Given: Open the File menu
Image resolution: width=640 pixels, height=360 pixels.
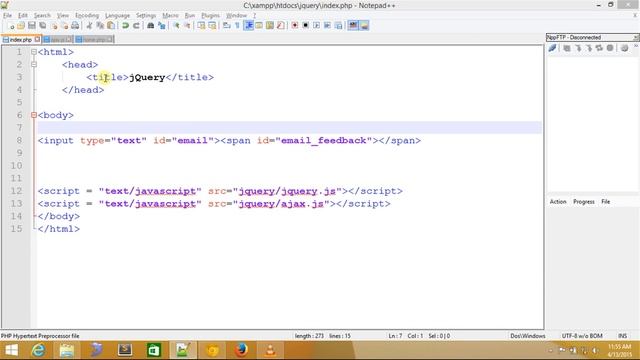Looking at the screenshot, I should [7, 16].
